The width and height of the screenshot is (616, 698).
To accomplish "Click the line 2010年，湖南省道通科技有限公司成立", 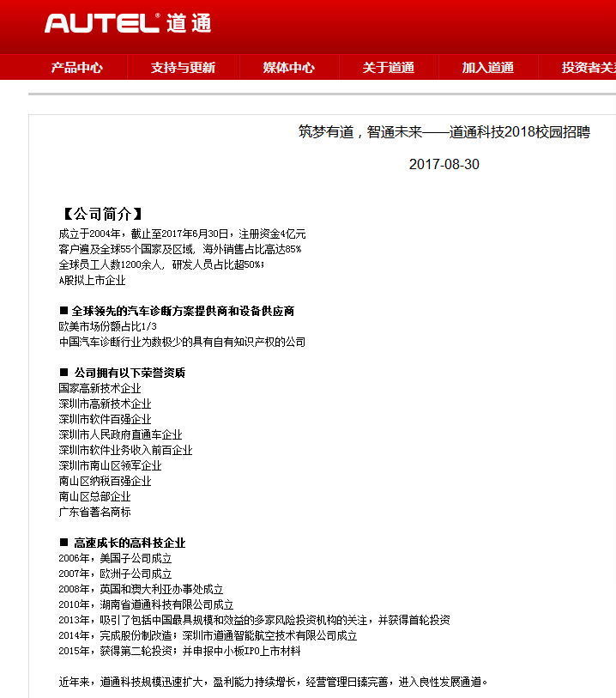I will [x=146, y=605].
